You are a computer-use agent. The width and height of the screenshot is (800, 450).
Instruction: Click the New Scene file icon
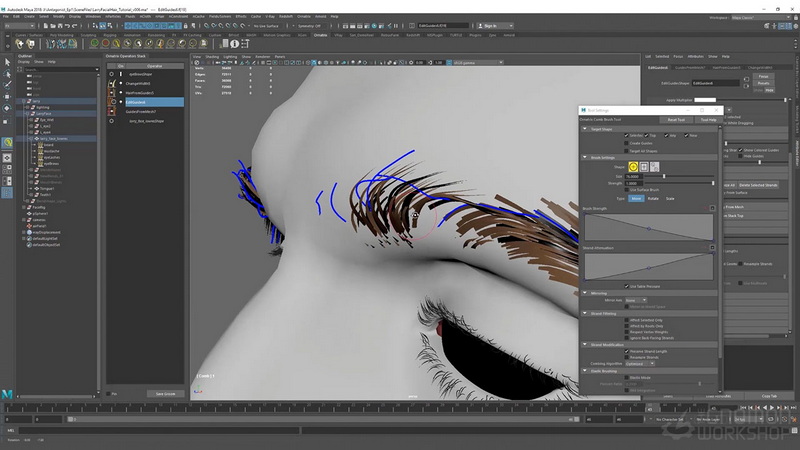point(46,26)
